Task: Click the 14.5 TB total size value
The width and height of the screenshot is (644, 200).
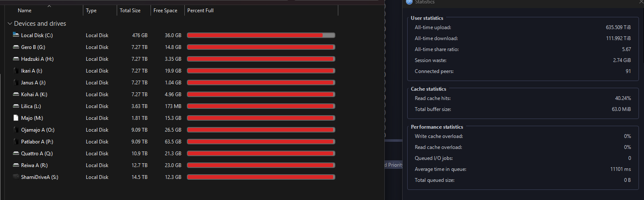Action: 139,177
